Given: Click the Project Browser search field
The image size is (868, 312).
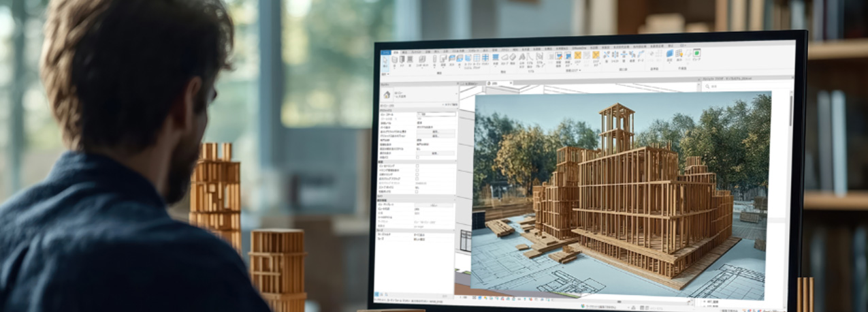Looking at the screenshot, I should pos(745,87).
